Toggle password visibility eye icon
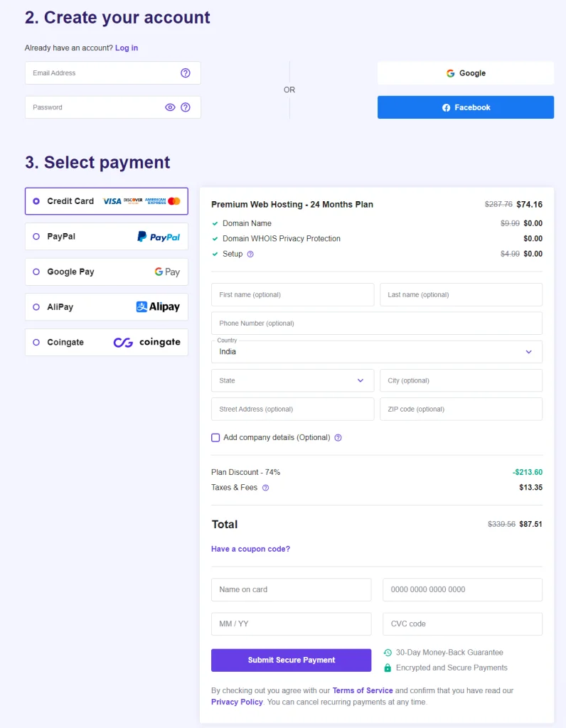 pos(170,107)
